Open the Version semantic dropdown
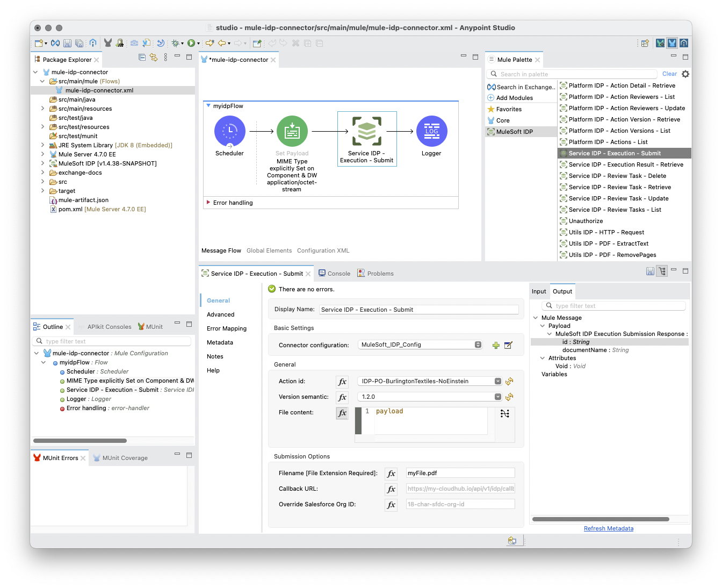 (498, 397)
